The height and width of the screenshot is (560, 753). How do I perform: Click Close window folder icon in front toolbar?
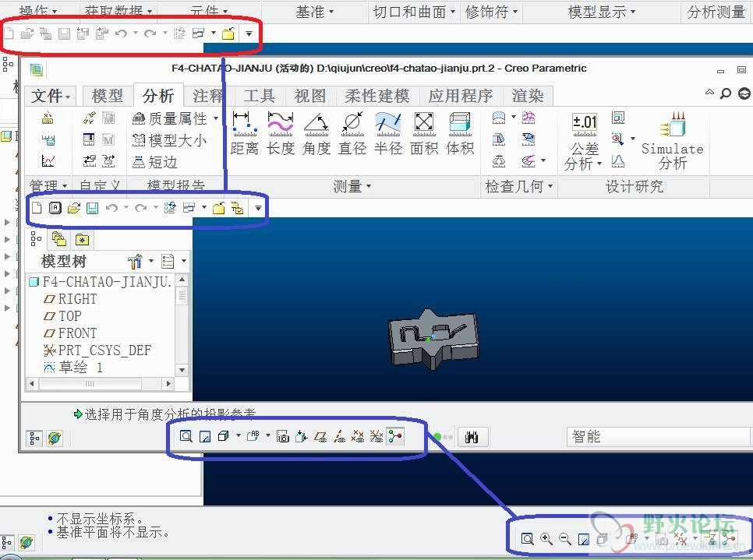tap(218, 208)
